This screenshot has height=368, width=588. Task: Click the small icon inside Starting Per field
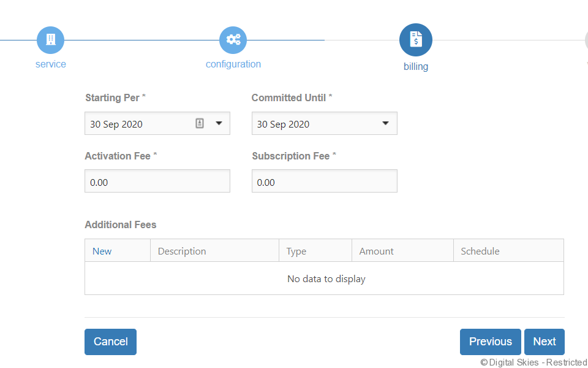(x=200, y=123)
